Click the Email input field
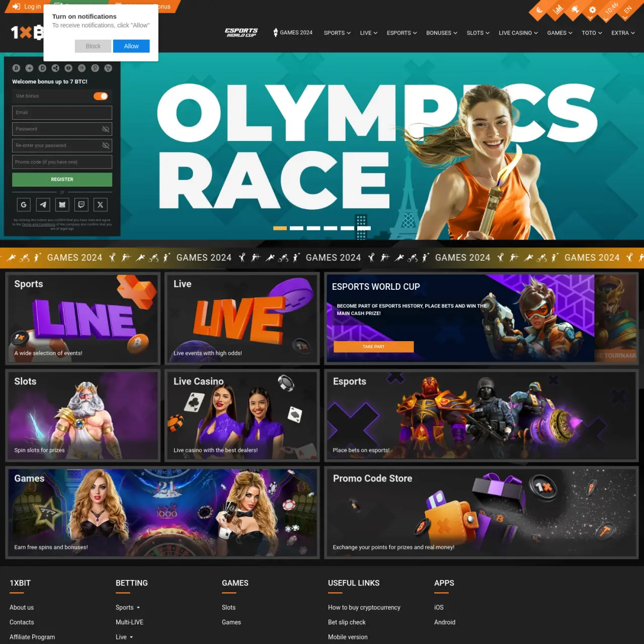The height and width of the screenshot is (644, 644). tap(62, 113)
